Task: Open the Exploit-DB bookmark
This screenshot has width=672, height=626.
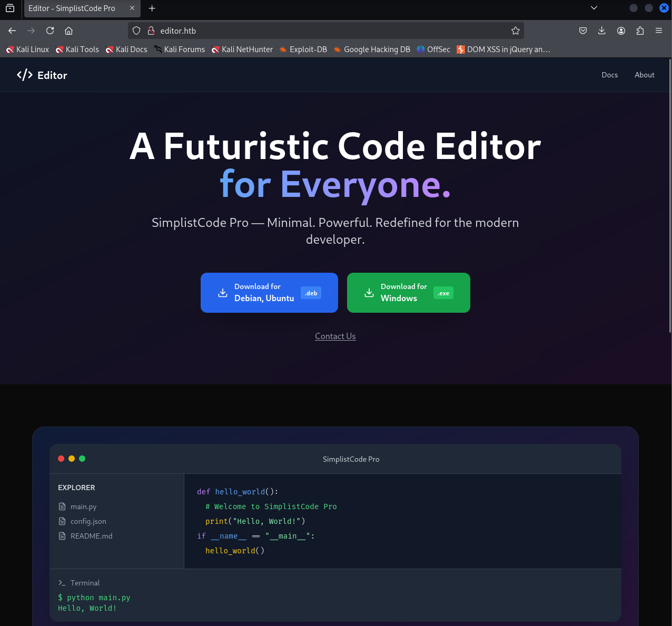Action: [x=303, y=49]
